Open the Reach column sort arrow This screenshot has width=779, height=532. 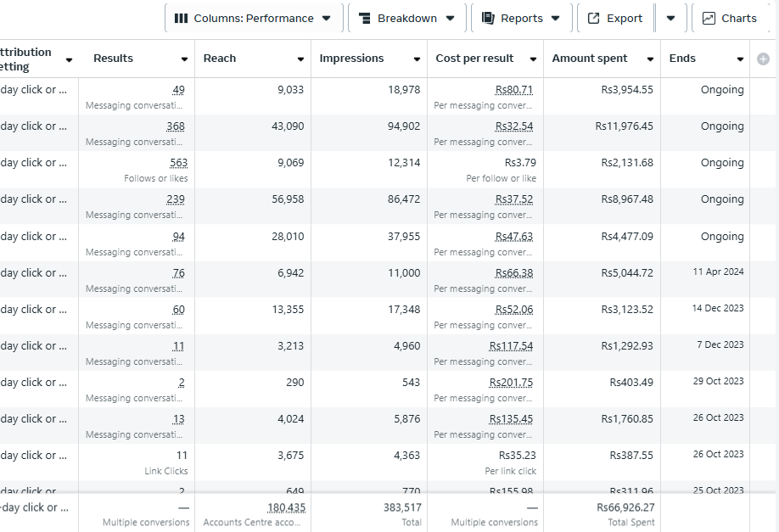tap(300, 59)
